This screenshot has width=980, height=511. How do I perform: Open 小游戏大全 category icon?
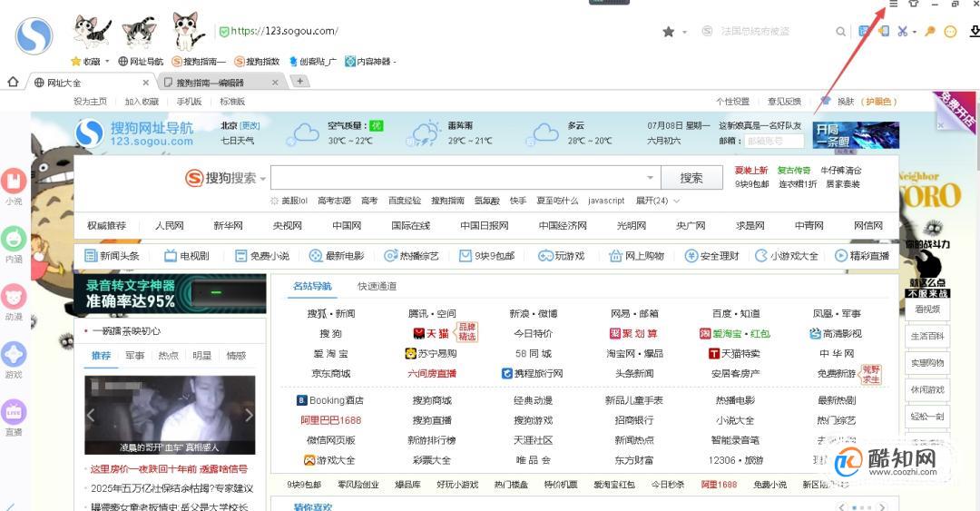(787, 256)
